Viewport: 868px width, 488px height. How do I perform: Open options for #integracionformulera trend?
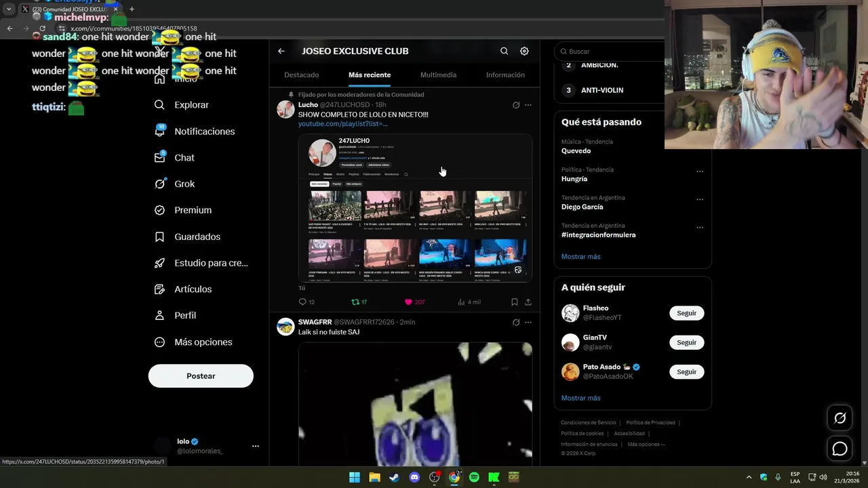tap(700, 227)
